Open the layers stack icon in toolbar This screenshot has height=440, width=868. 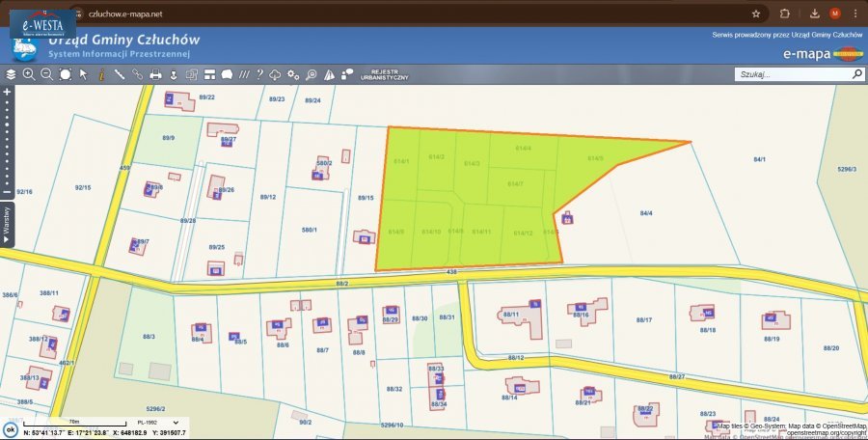11,74
